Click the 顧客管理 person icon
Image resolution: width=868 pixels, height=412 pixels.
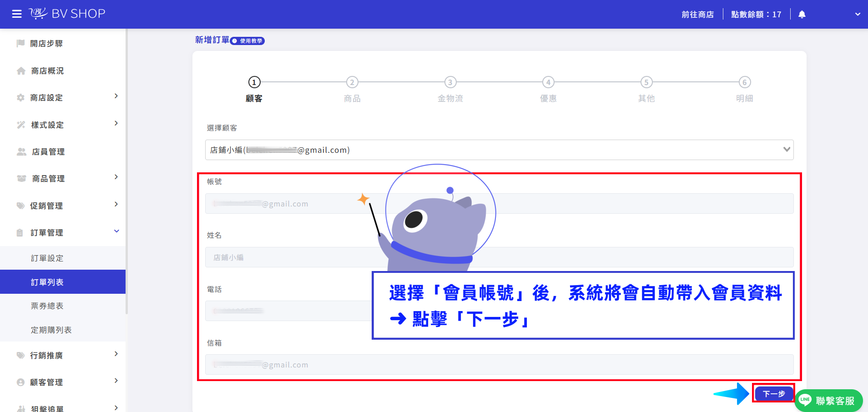pyautogui.click(x=20, y=382)
